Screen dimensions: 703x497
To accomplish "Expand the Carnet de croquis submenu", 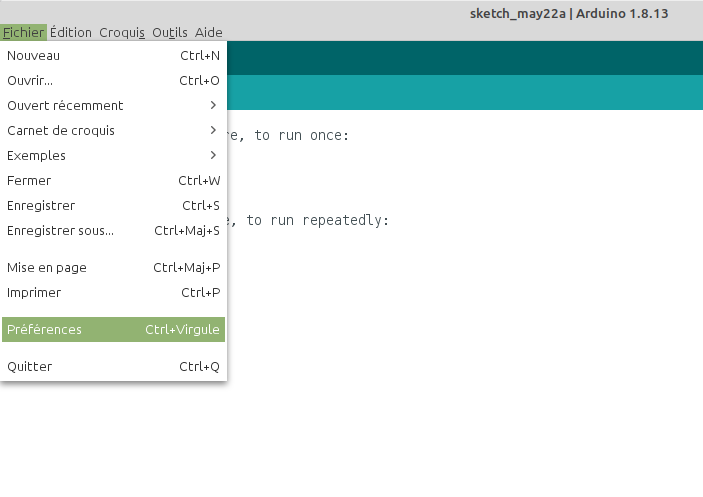I will tap(113, 131).
